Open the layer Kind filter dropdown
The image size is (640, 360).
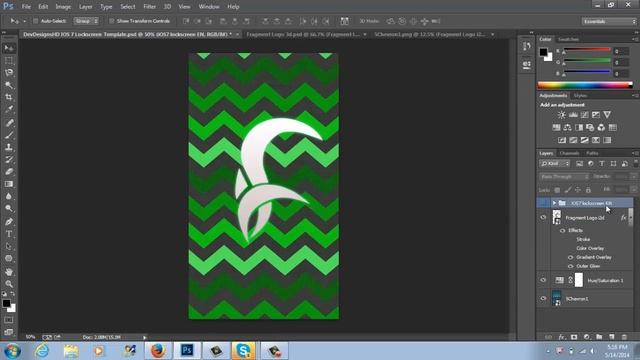[554, 164]
